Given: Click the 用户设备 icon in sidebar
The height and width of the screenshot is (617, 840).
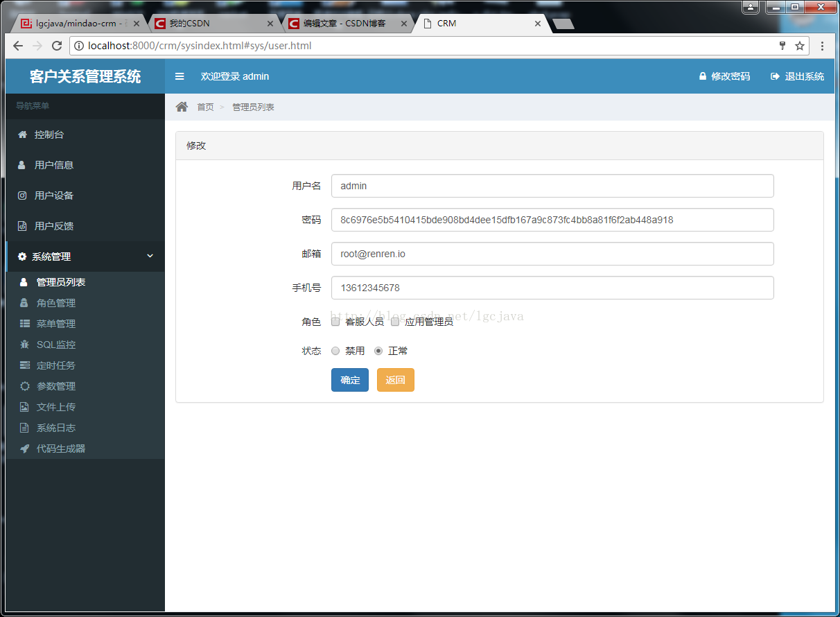Looking at the screenshot, I should coord(22,195).
